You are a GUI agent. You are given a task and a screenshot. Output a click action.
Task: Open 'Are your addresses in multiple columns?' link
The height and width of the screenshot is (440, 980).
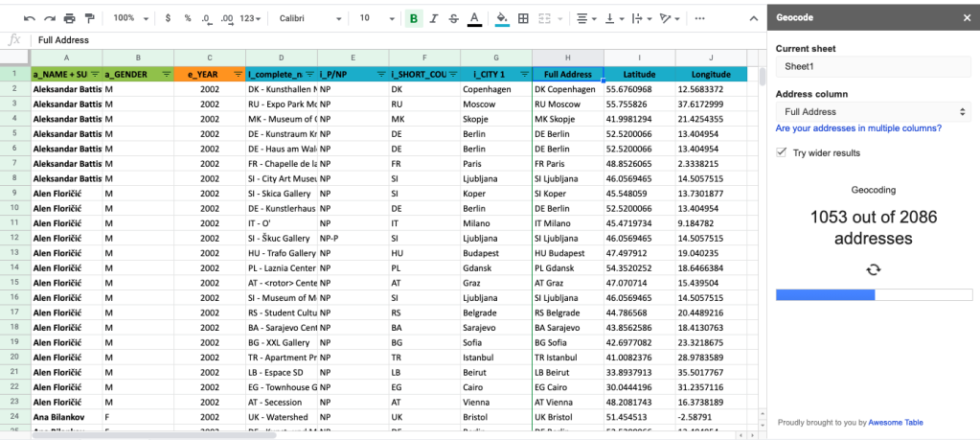858,128
